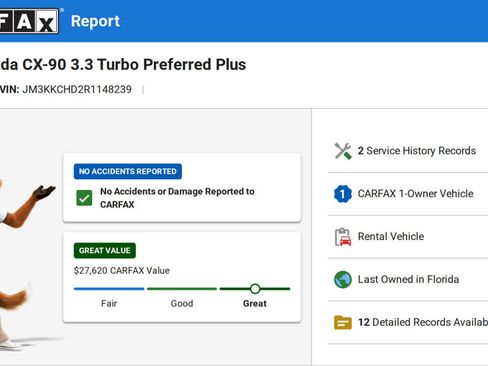
Task: Click the green checkmark box icon
Action: (x=84, y=198)
